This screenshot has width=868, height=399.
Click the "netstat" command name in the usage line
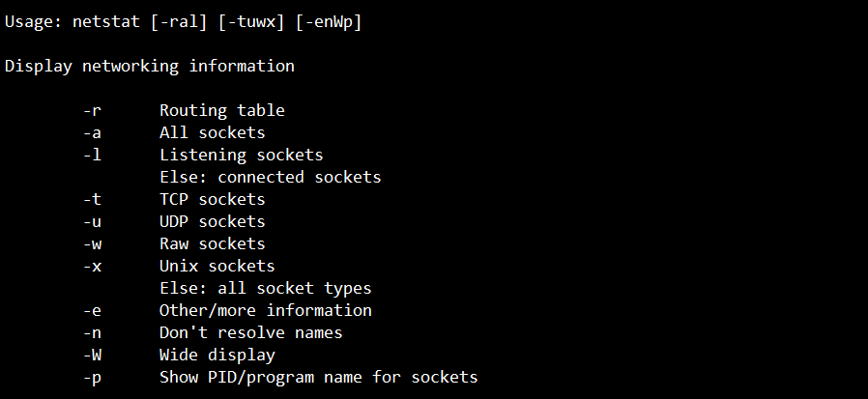[106, 22]
